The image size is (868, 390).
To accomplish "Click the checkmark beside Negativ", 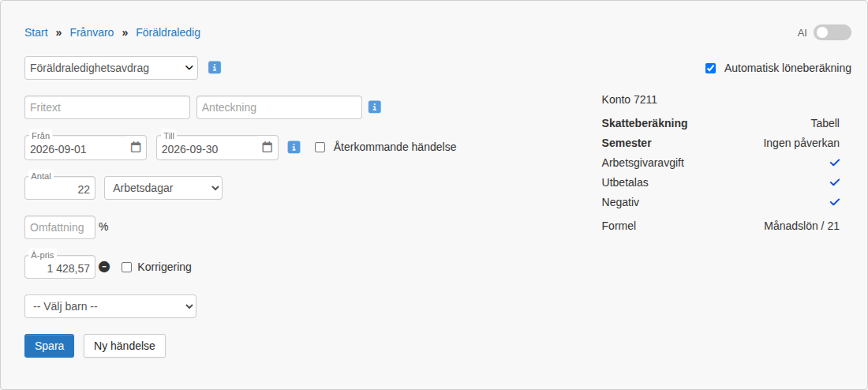I will click(835, 201).
